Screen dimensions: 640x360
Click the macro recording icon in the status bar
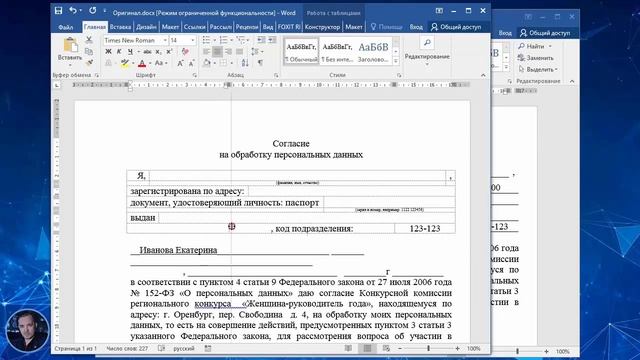208,349
